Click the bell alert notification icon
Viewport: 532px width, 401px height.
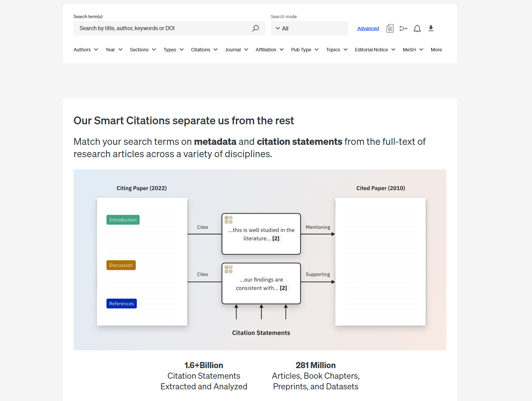pos(417,28)
